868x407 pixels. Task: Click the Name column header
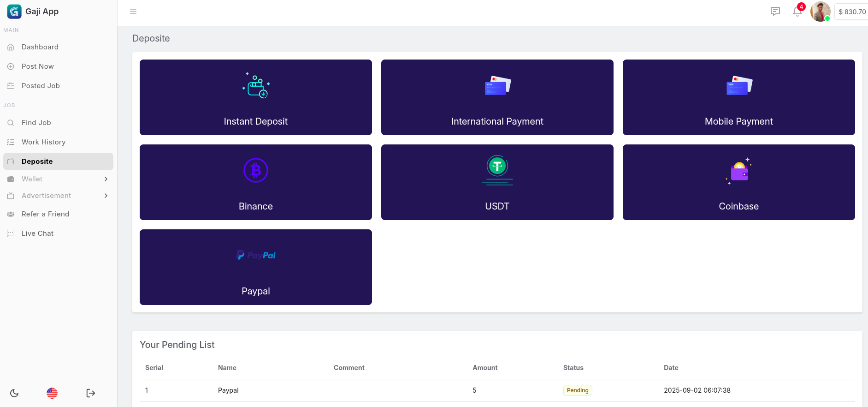[227, 368]
